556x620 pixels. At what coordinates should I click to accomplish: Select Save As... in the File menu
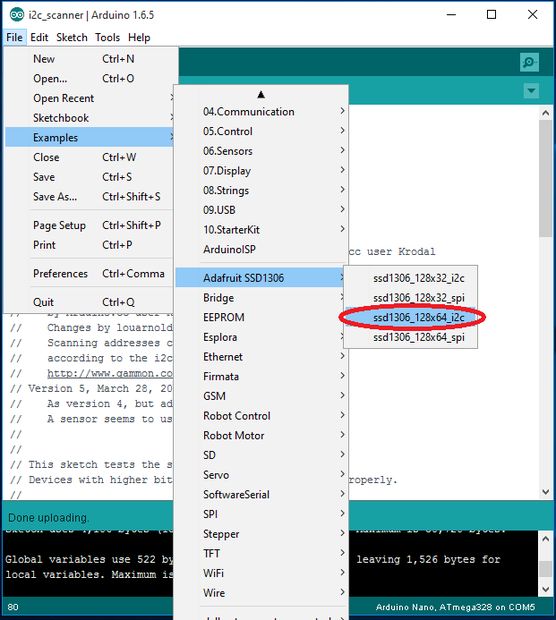[90, 197]
